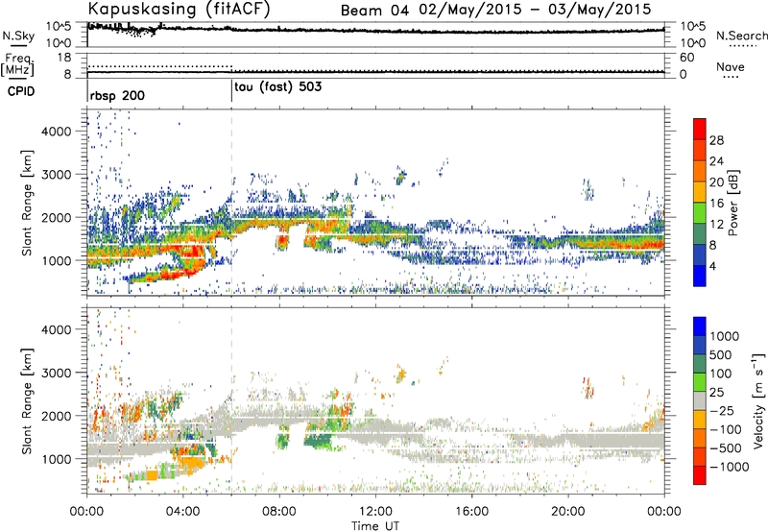Viewport: 768px width, 532px height.
Task: Click the '12:00' time axis tick label
Action: 375,512
